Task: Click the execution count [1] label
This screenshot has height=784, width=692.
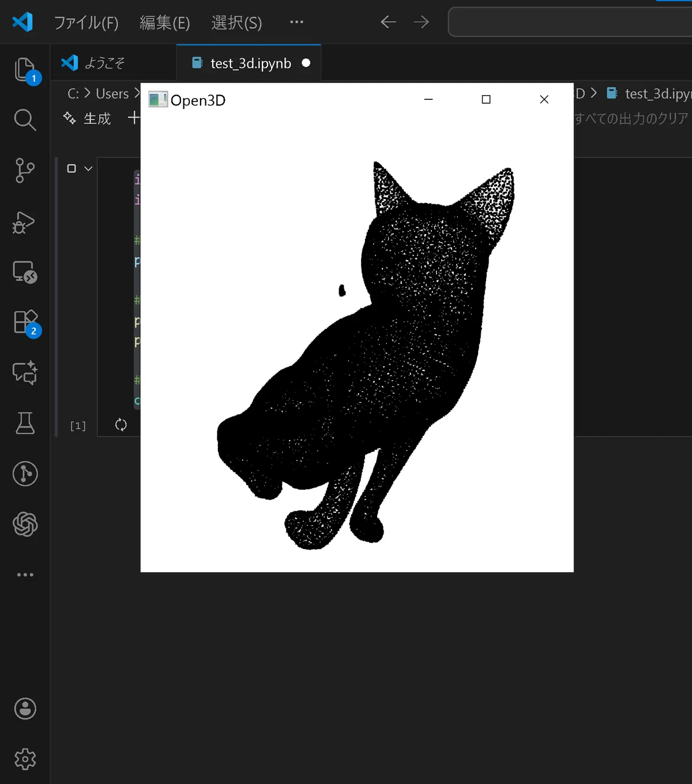Action: 78,426
